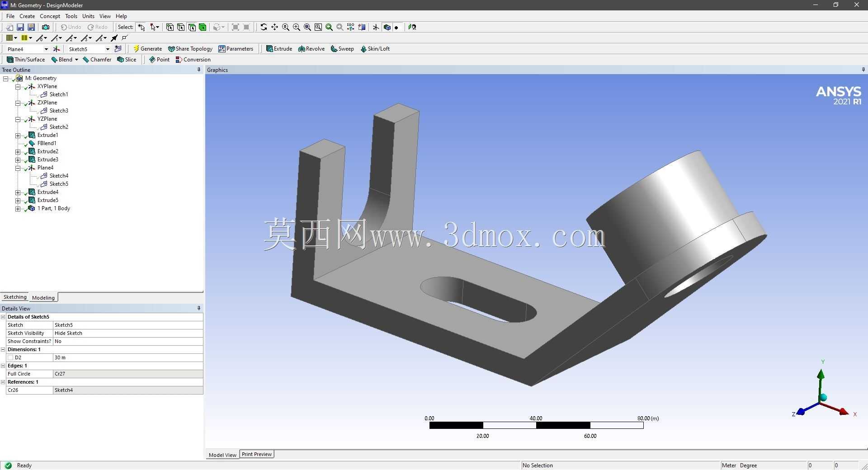Switch to the Print Preview tab
This screenshot has width=868, height=470.
point(256,454)
